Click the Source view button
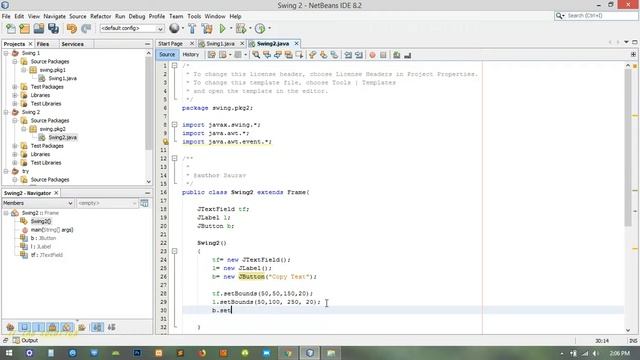The width and height of the screenshot is (640, 360). point(167,54)
